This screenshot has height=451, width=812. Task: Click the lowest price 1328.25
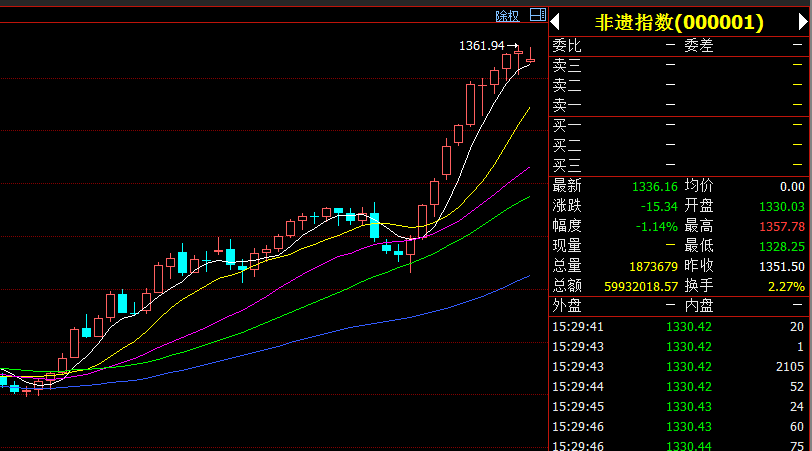[782, 247]
